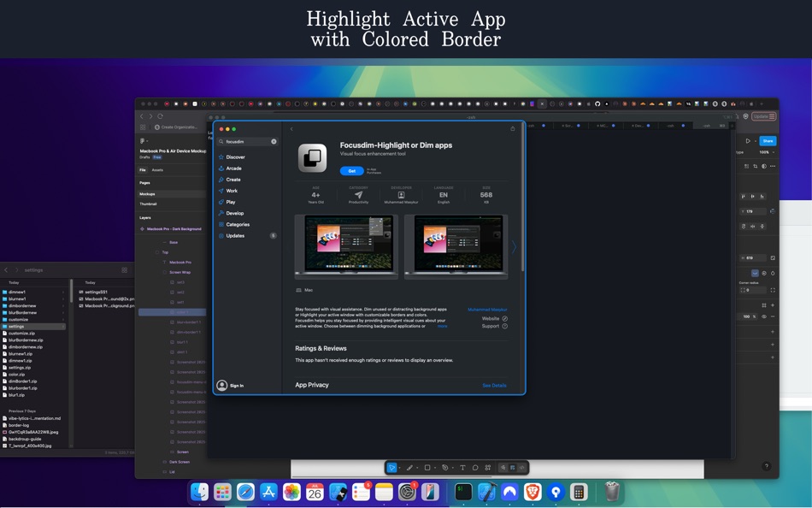812x508 pixels.
Task: Open Finder from the Dock
Action: pyautogui.click(x=199, y=492)
